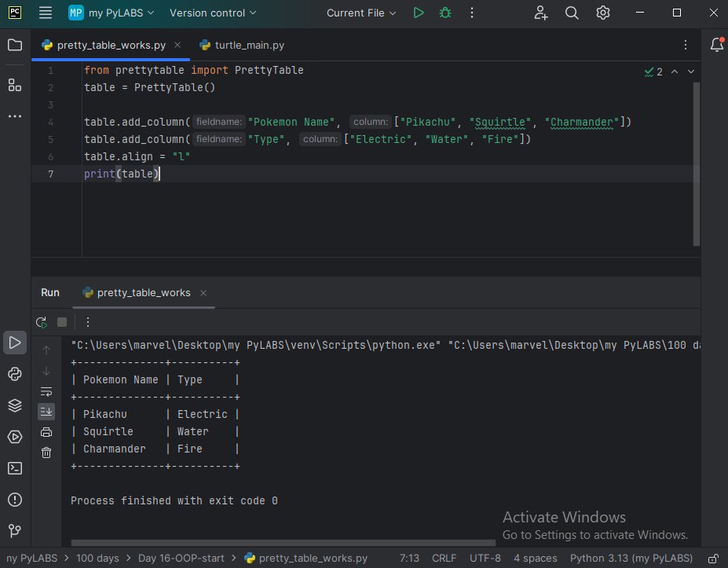Go to next highlighted problem arrow

coord(691,71)
